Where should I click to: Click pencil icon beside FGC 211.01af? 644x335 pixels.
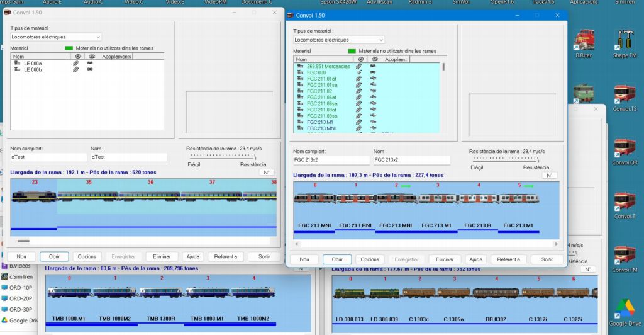(358, 79)
